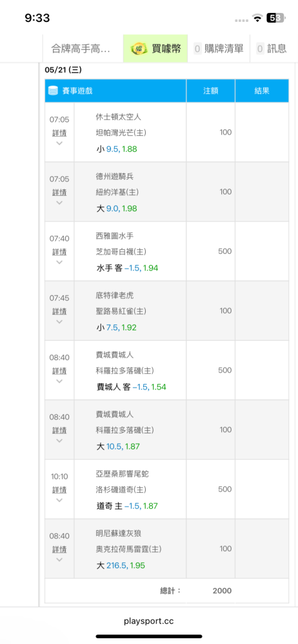Tap the 買噱幣 coin icon
Viewport: 298px width, 644px height.
[x=138, y=50]
